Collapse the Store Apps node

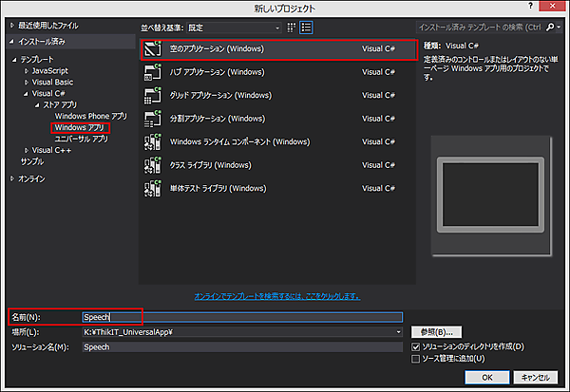(37, 105)
